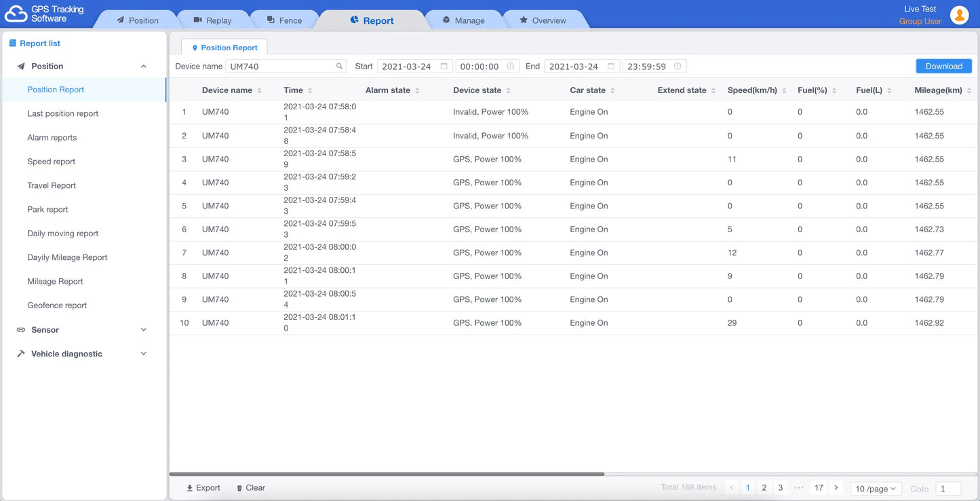Click page 17 in the pagination
The width and height of the screenshot is (980, 501).
click(818, 487)
